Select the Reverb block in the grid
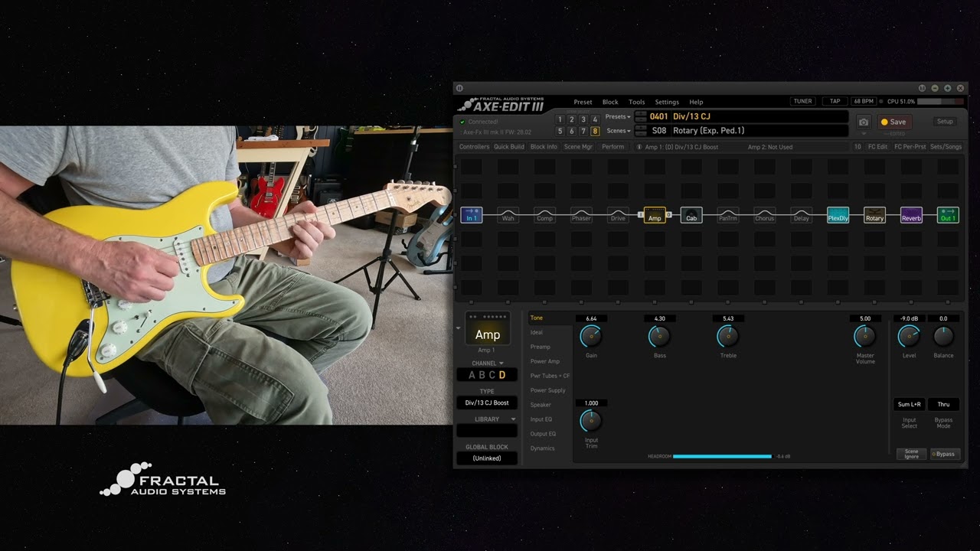980x551 pixels. [x=912, y=215]
